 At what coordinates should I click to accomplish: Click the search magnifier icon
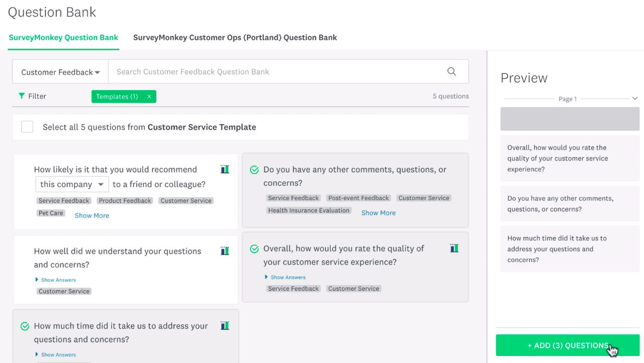click(452, 72)
